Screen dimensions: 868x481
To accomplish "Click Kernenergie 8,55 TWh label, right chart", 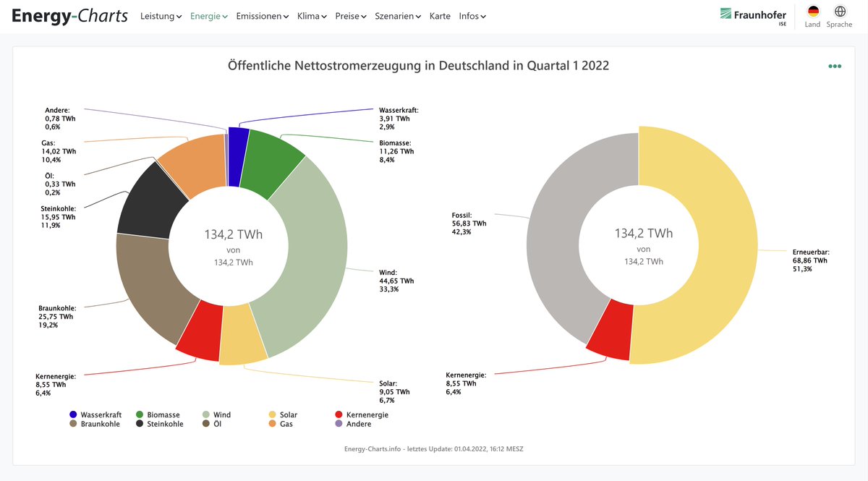I will pyautogui.click(x=467, y=383).
